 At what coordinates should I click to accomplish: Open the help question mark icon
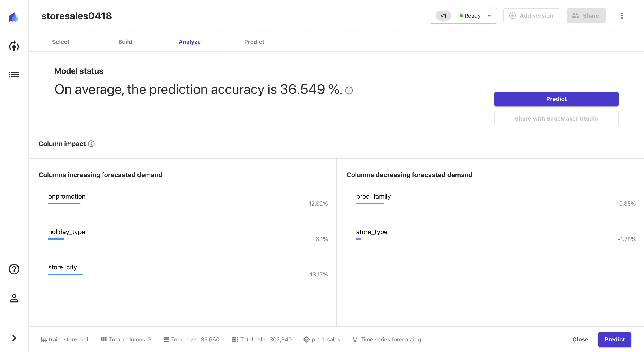click(14, 269)
